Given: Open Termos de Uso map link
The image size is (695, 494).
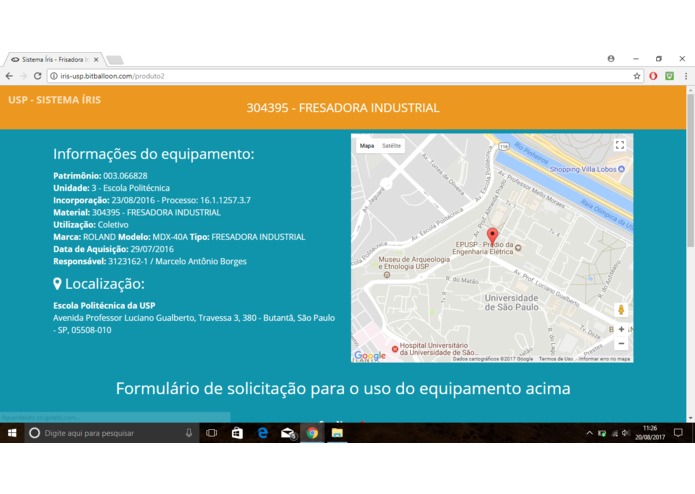Looking at the screenshot, I should pos(555,359).
